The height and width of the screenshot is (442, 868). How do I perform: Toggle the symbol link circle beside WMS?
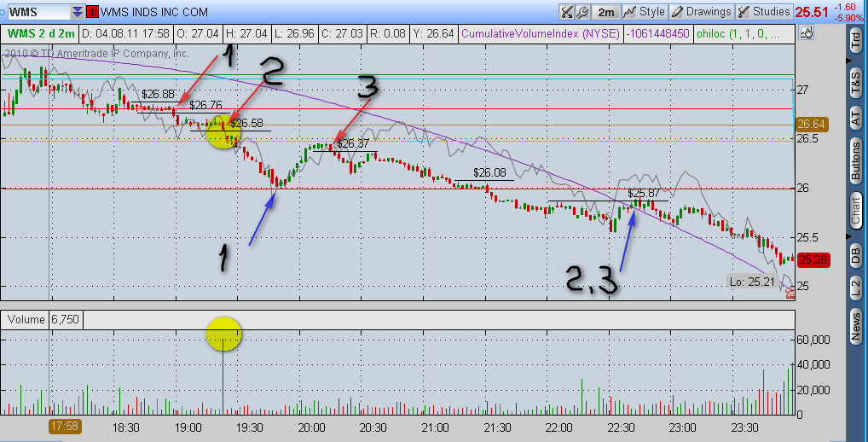(x=3, y=12)
